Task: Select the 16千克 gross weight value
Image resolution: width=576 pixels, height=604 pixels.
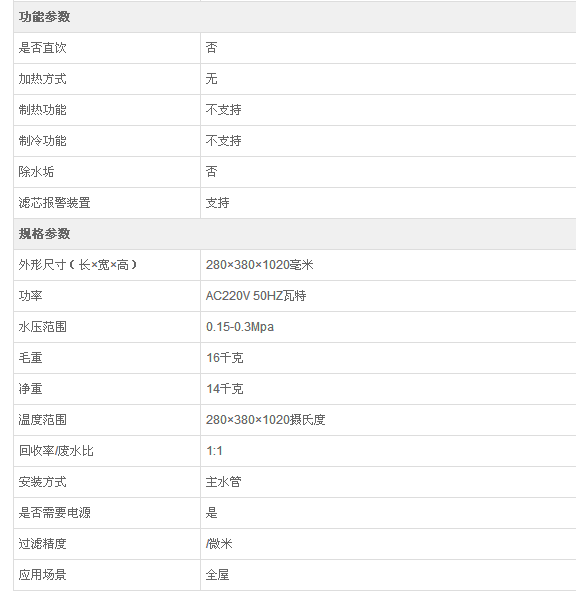Action: [225, 358]
